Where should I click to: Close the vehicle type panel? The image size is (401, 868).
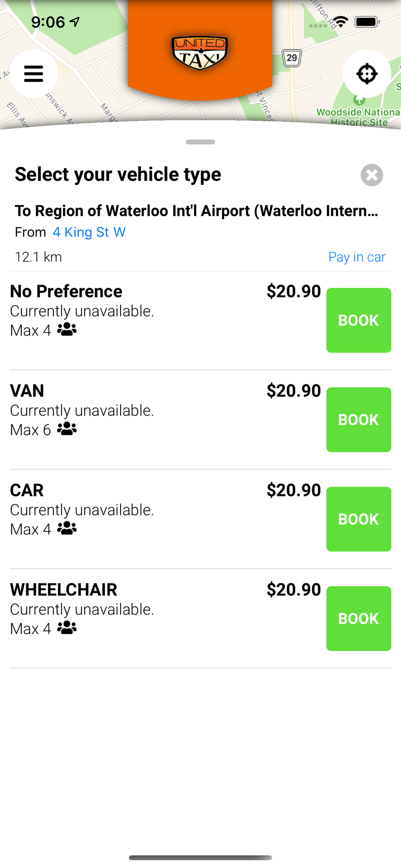pyautogui.click(x=371, y=175)
